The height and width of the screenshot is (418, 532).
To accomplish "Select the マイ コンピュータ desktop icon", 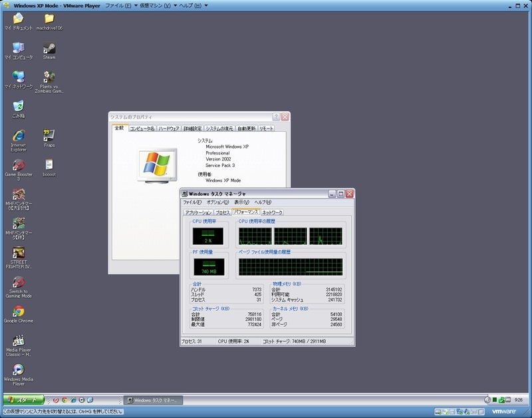I will 19,51.
